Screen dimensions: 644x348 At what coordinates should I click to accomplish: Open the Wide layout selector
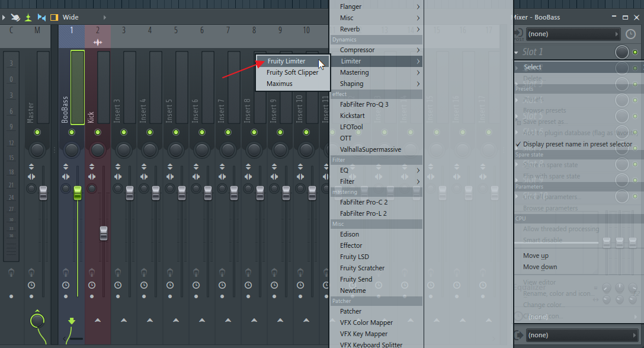coord(84,17)
